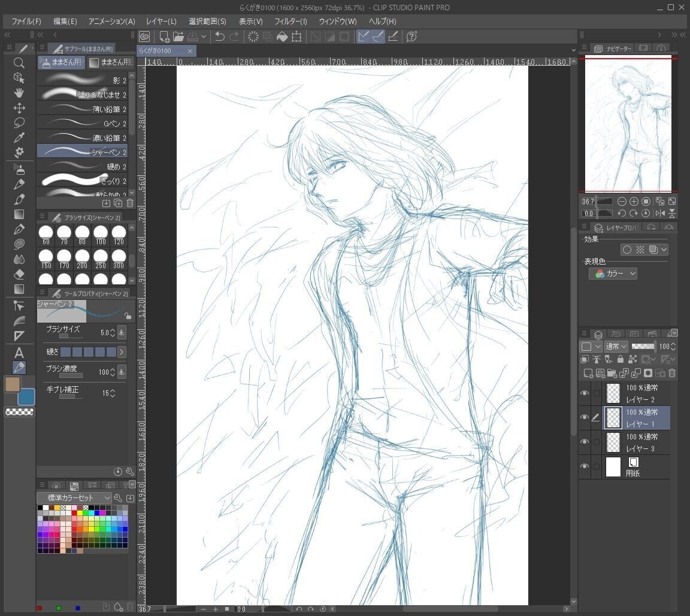The height and width of the screenshot is (616, 690).
Task: Toggle Clip to Layer Below icon
Action: [x=585, y=360]
